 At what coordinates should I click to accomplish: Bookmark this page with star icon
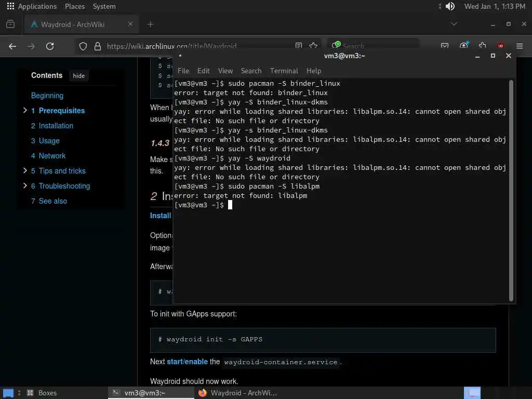(x=313, y=46)
